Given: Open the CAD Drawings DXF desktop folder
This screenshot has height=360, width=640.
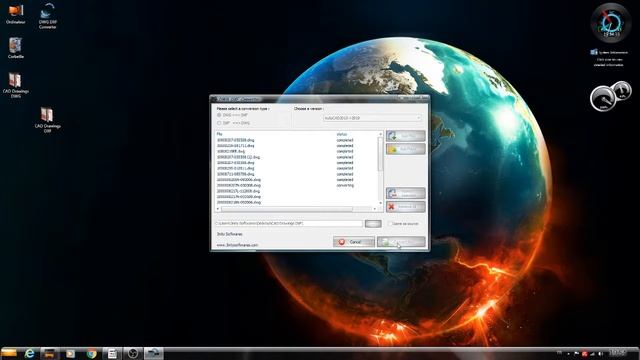Looking at the screenshot, I should click(47, 120).
